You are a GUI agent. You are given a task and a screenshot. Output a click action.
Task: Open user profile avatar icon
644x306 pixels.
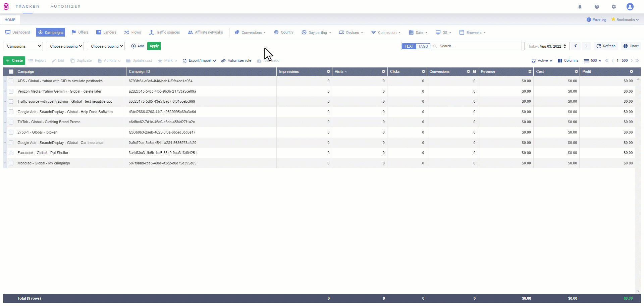(x=630, y=7)
